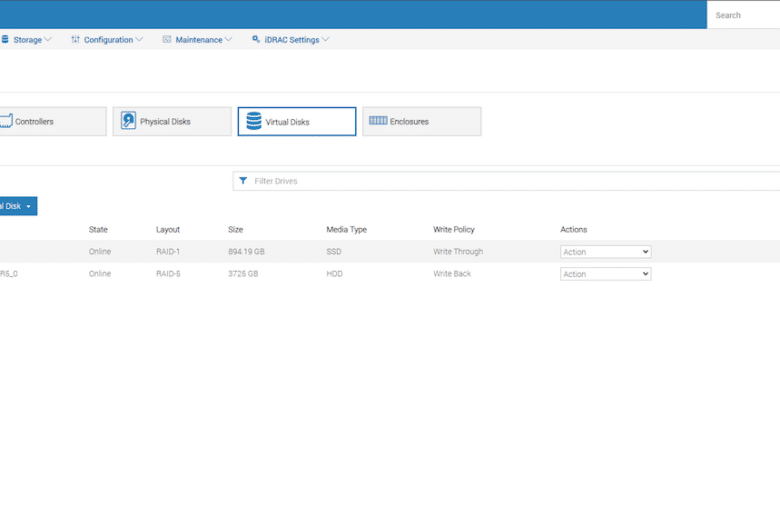Open the iDRAC Settings menu

click(x=291, y=40)
